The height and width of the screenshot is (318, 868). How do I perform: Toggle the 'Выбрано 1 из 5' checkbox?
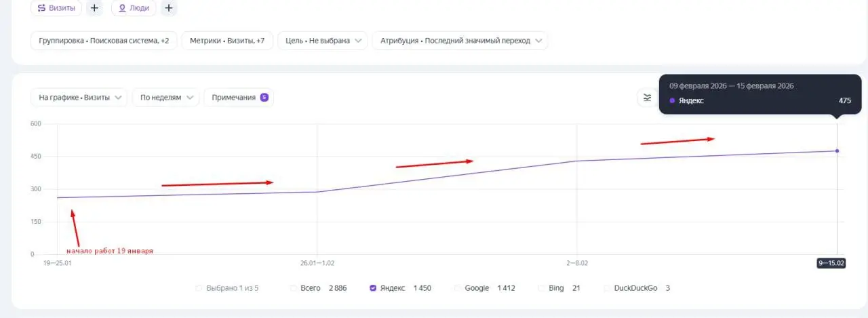pos(199,288)
